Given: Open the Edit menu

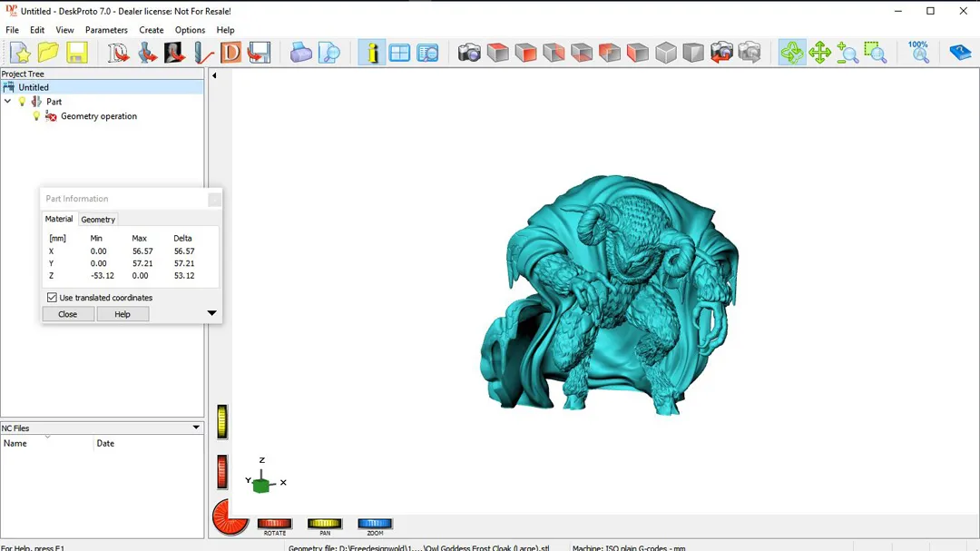Looking at the screenshot, I should click(x=37, y=30).
